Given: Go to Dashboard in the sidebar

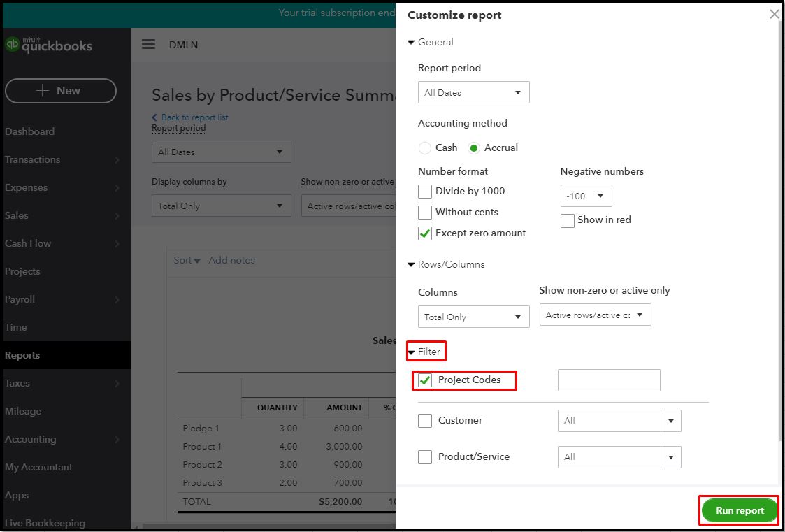Looking at the screenshot, I should [29, 131].
